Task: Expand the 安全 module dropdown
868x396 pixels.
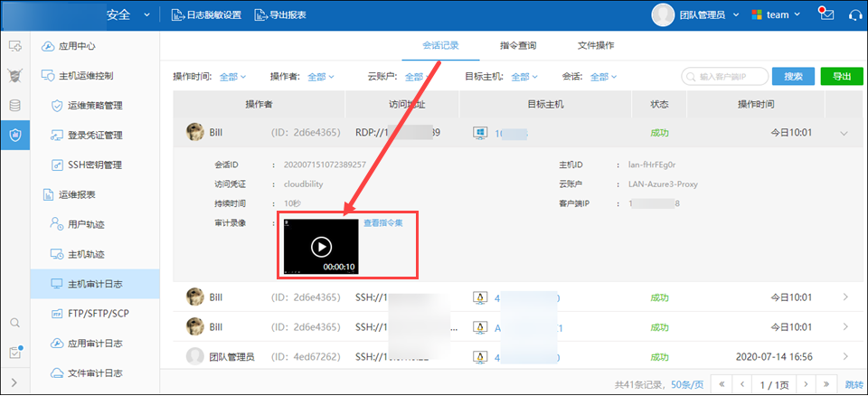Action: [146, 15]
